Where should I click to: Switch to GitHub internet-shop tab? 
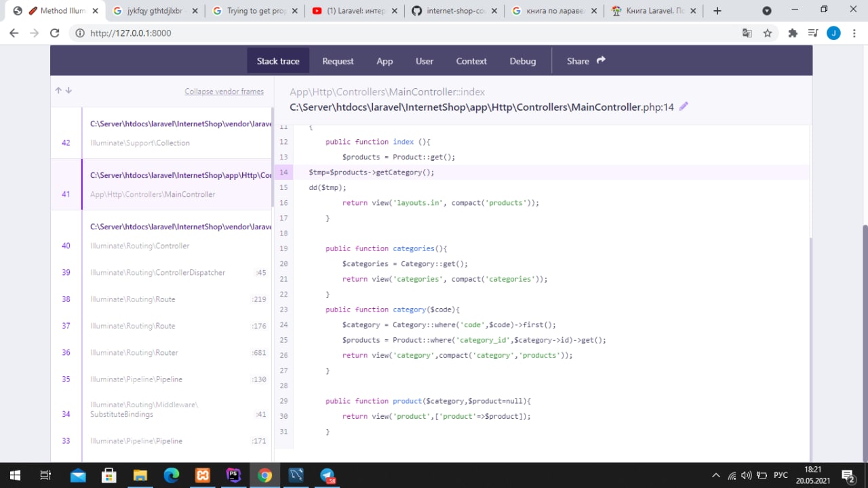(x=454, y=11)
